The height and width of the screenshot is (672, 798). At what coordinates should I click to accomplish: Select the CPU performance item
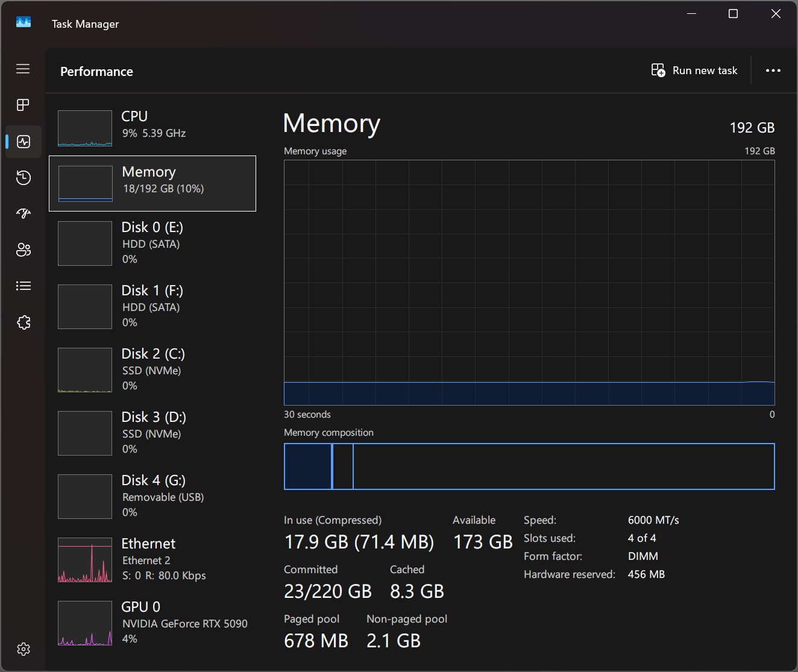(152, 127)
